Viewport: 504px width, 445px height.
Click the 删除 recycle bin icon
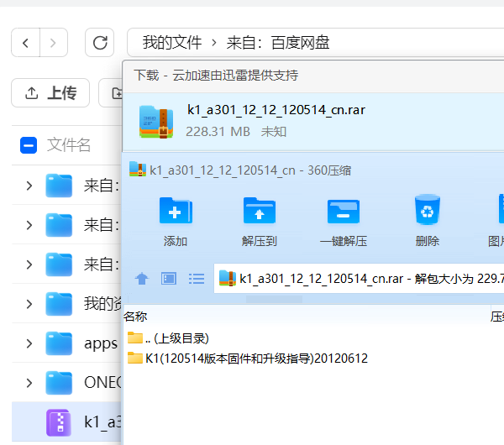(x=428, y=210)
